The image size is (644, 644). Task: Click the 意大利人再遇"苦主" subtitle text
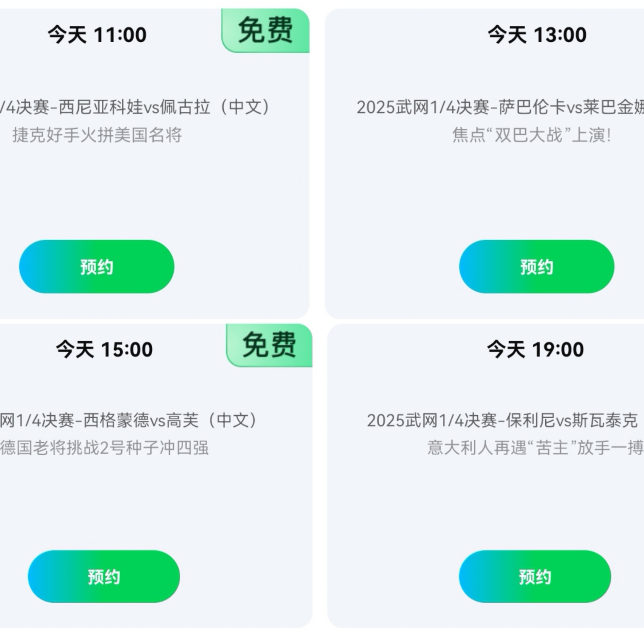click(x=535, y=448)
